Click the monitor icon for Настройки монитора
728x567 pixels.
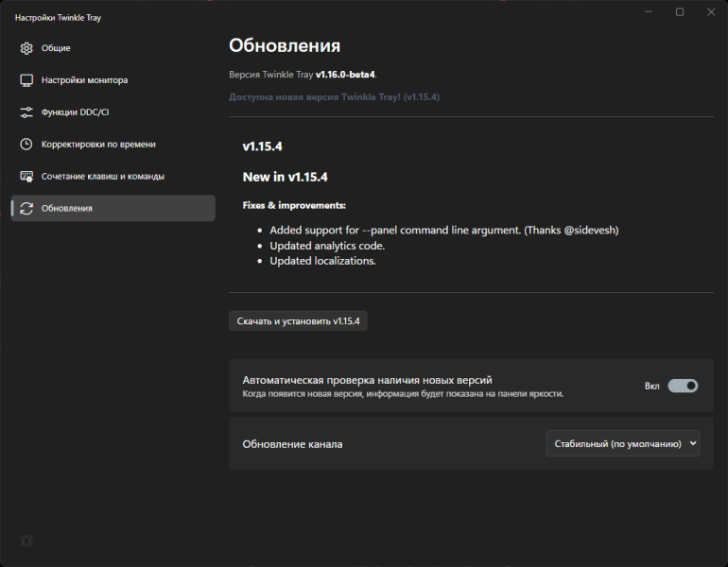pyautogui.click(x=26, y=80)
